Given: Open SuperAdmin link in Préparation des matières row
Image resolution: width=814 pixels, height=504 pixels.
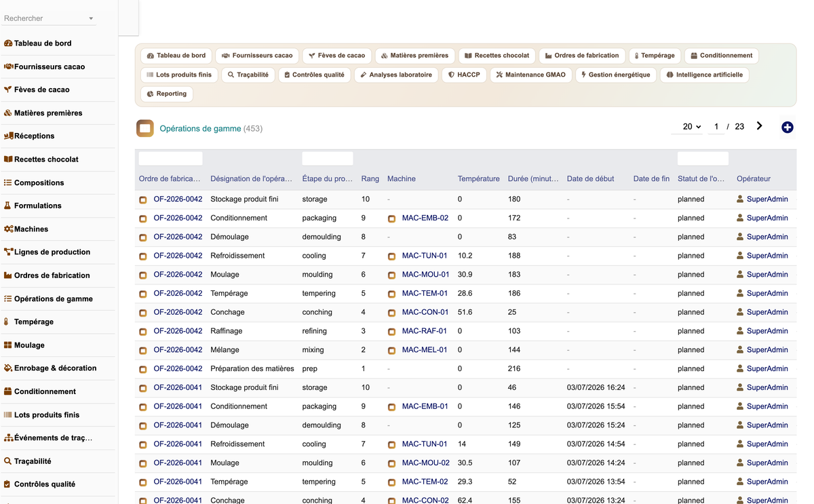Looking at the screenshot, I should [x=767, y=369].
